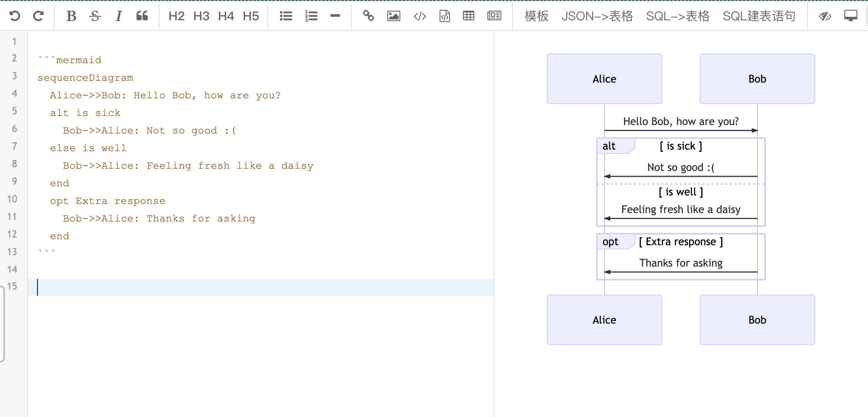This screenshot has height=417, width=868.
Task: Apply italic formatting
Action: pyautogui.click(x=119, y=16)
